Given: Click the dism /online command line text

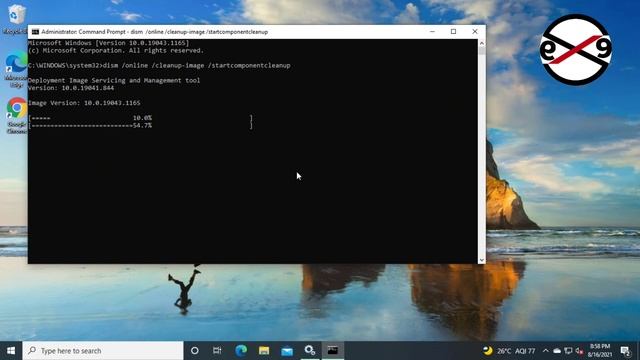Looking at the screenshot, I should point(197,65).
